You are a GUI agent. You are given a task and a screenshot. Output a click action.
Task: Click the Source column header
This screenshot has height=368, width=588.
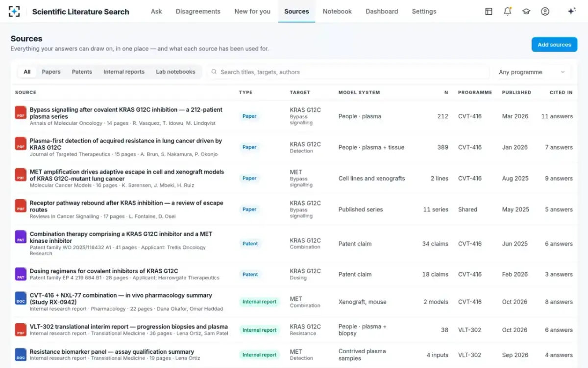[x=25, y=92]
